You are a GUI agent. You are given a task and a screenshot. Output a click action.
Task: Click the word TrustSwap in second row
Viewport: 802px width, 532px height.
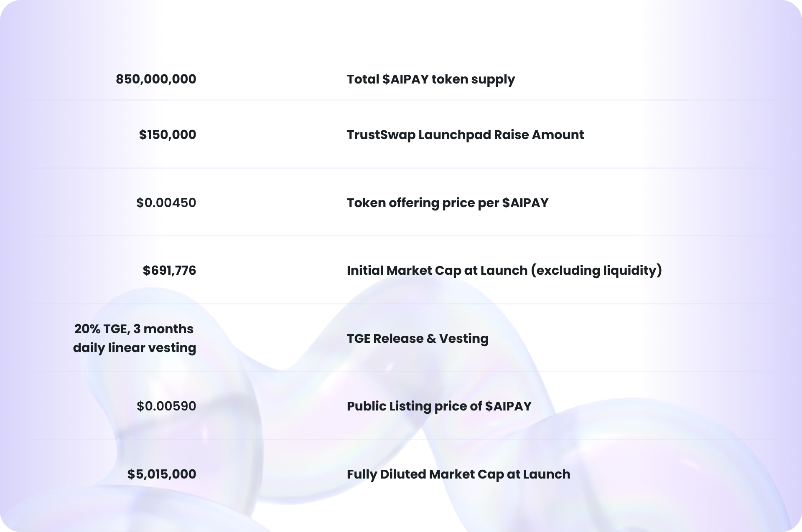(381, 135)
